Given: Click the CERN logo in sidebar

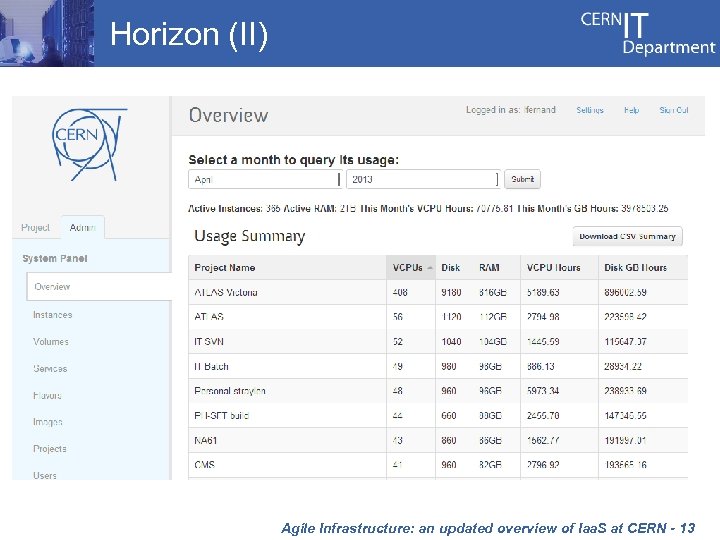Looking at the screenshot, I should coord(89,145).
